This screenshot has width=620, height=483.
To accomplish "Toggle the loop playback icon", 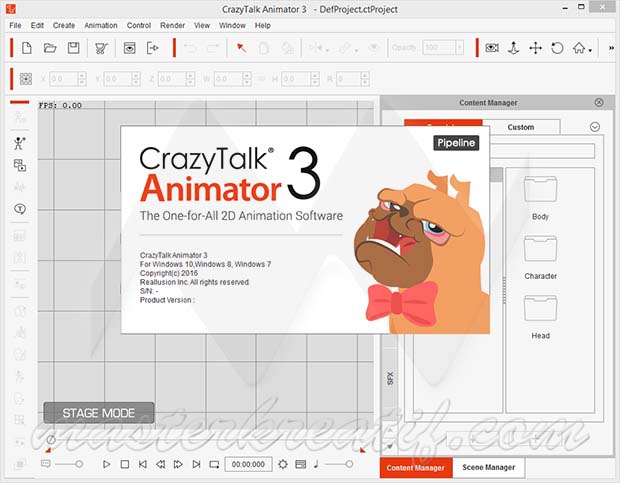I will [214, 464].
